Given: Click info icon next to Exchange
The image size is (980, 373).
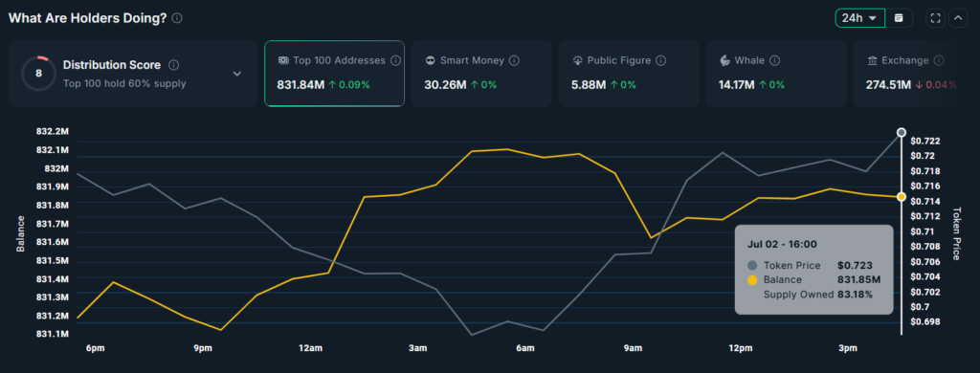Looking at the screenshot, I should pyautogui.click(x=939, y=60).
